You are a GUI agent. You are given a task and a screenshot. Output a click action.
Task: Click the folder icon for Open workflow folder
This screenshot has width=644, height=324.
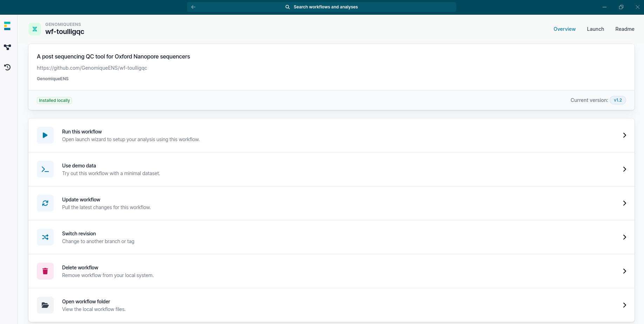tap(45, 305)
